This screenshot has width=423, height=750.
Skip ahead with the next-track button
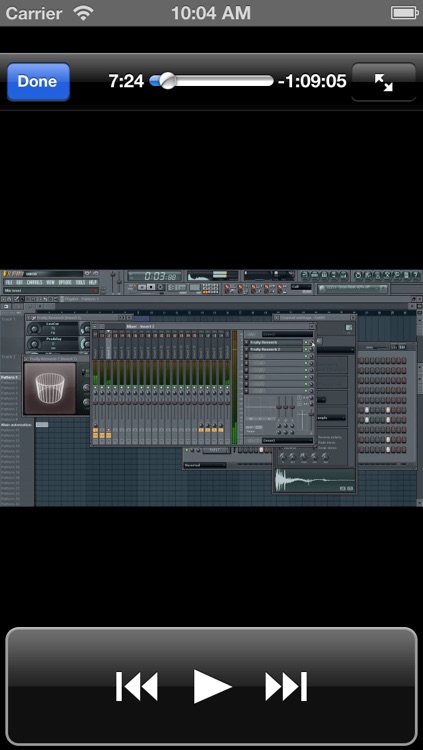coord(286,686)
